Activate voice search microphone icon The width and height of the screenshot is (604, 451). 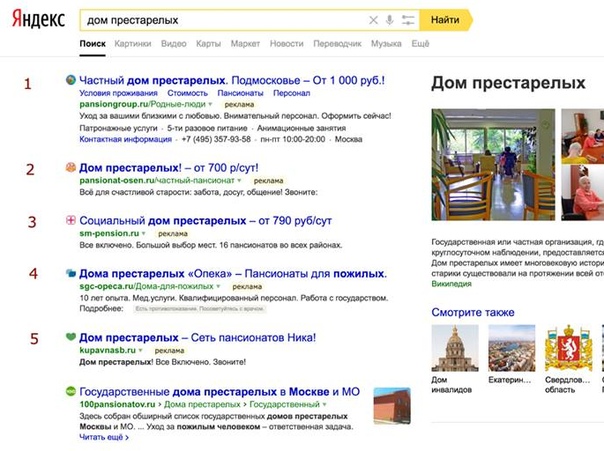(x=389, y=20)
